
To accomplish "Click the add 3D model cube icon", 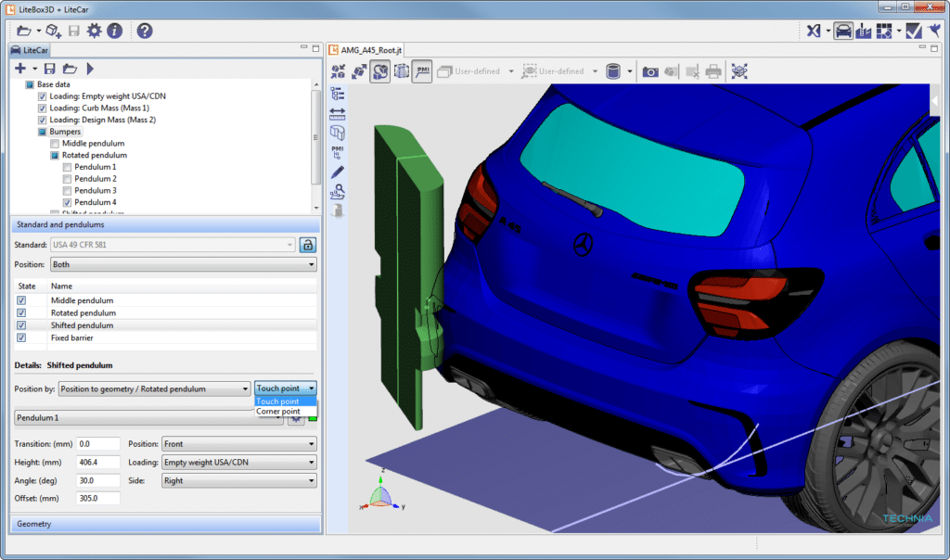I will 53,31.
